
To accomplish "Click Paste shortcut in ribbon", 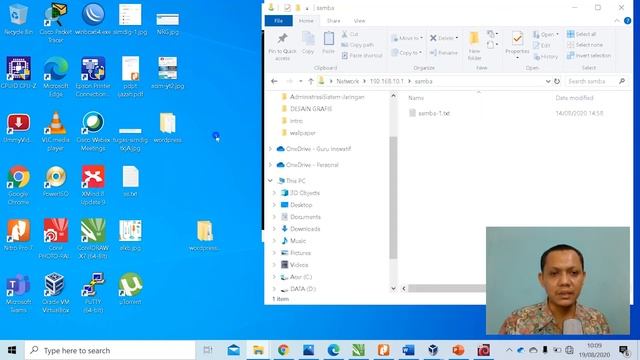I will 362,56.
